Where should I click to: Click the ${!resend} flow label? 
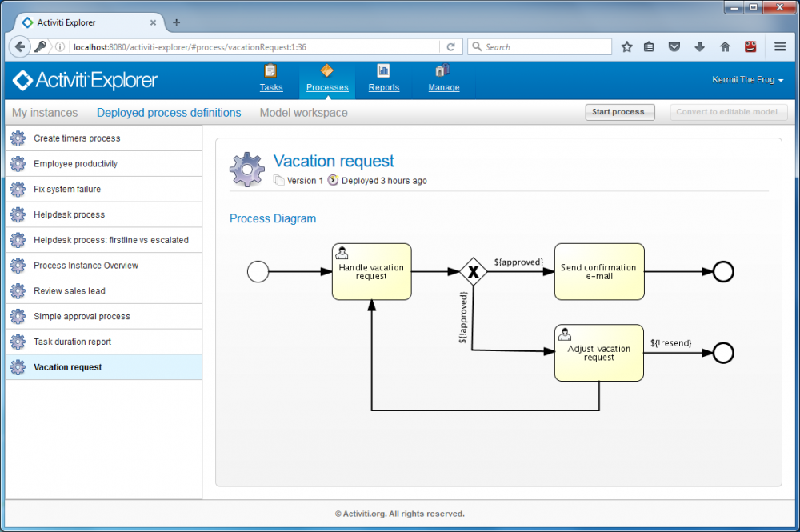tap(671, 343)
